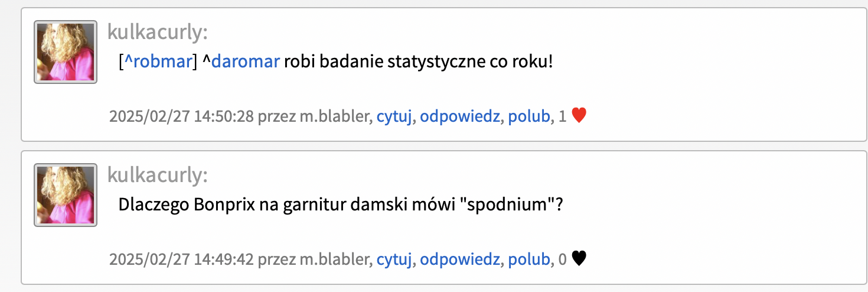Click 'odpowiedz' on the 14:50:28 post
Viewport: 868px width, 292px height.
coord(460,117)
